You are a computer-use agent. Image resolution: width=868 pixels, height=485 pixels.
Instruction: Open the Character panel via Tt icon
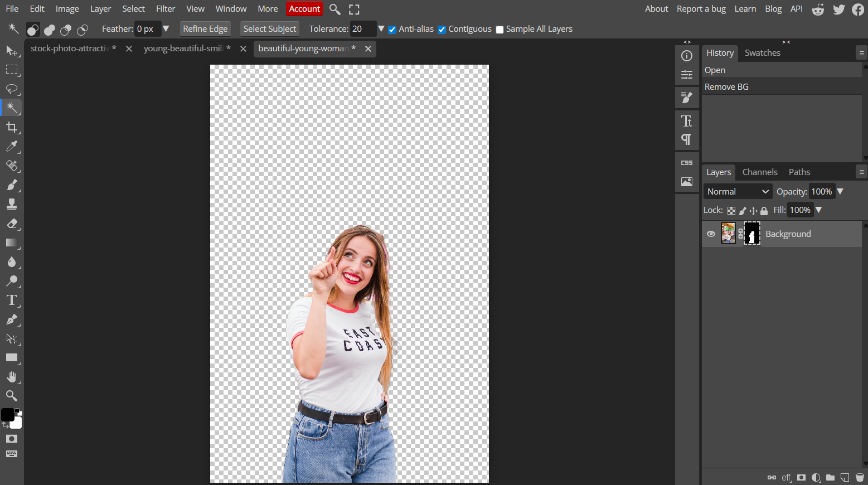[687, 120]
